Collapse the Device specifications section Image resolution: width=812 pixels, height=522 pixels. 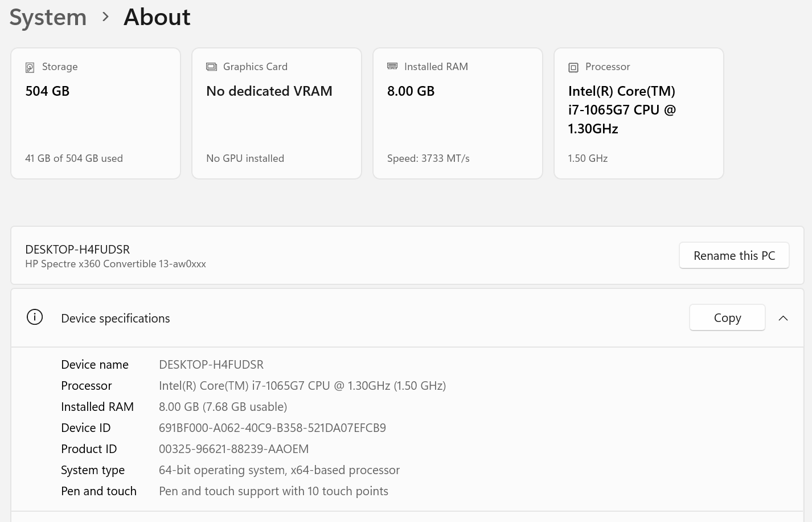click(x=783, y=318)
